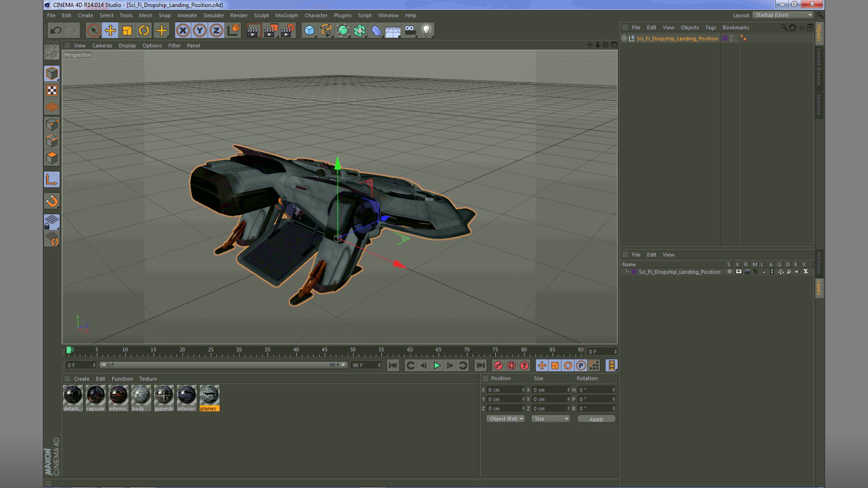The height and width of the screenshot is (488, 868).
Task: Open the Layout dropdown Startup (User)
Action: [783, 15]
